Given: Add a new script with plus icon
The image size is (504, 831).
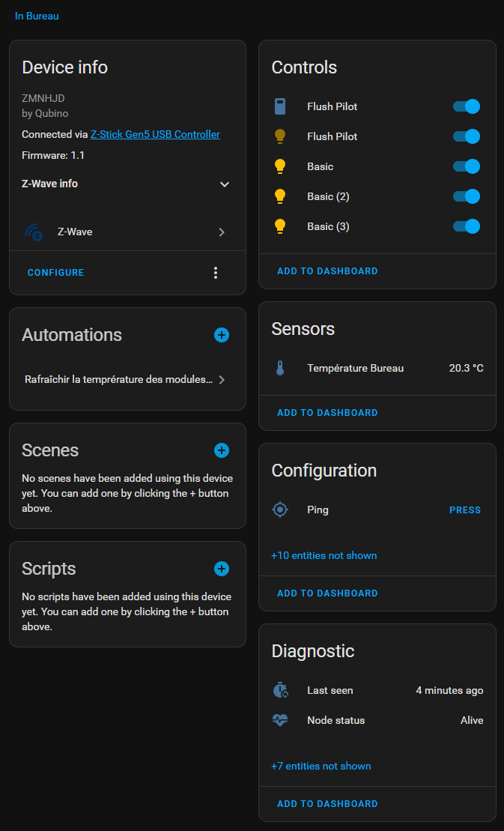Looking at the screenshot, I should pos(222,569).
